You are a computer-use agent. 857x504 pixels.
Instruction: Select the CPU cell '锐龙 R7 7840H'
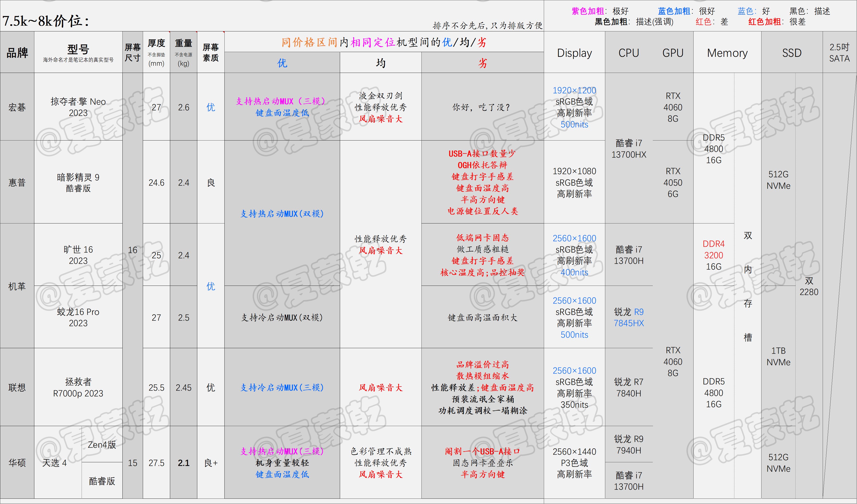[x=629, y=387]
